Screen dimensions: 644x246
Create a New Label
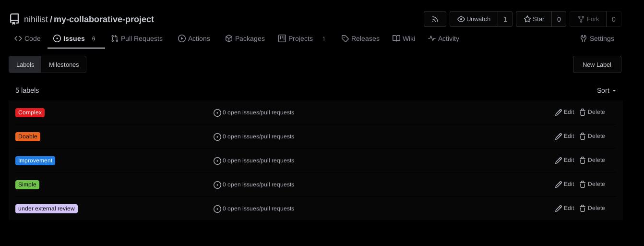[596, 64]
